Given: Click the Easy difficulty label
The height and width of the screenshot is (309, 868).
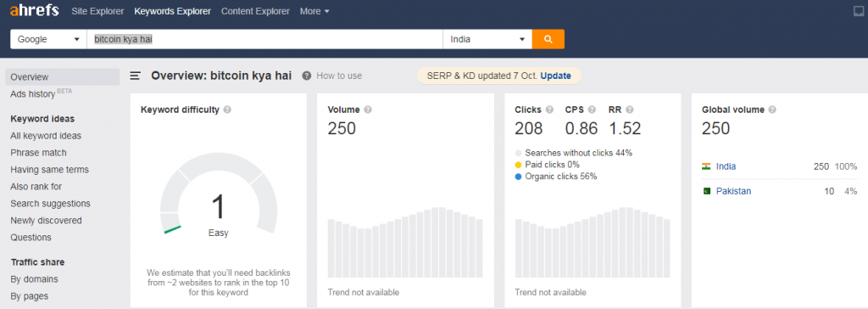Looking at the screenshot, I should click(218, 233).
